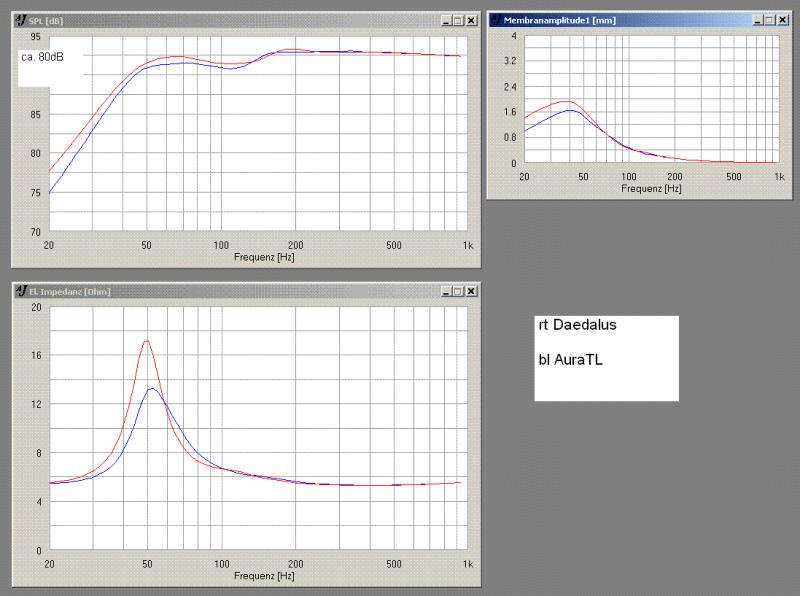
Task: Select the 'ca. 80dB' label in SPL plot
Action: [42, 57]
